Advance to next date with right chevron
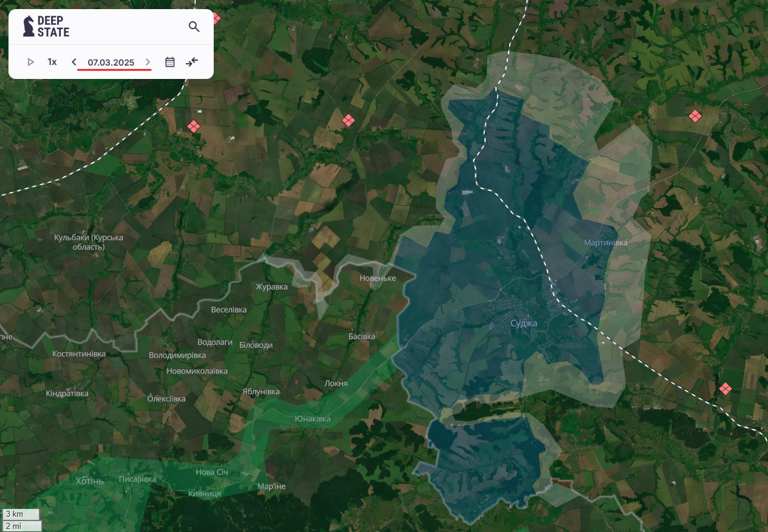768x532 pixels. pyautogui.click(x=148, y=62)
